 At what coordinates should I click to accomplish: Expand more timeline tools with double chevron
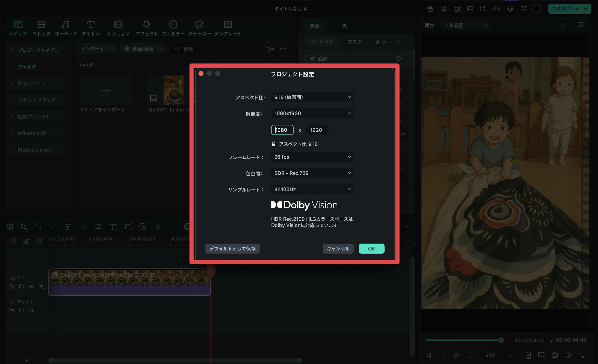coord(158,227)
